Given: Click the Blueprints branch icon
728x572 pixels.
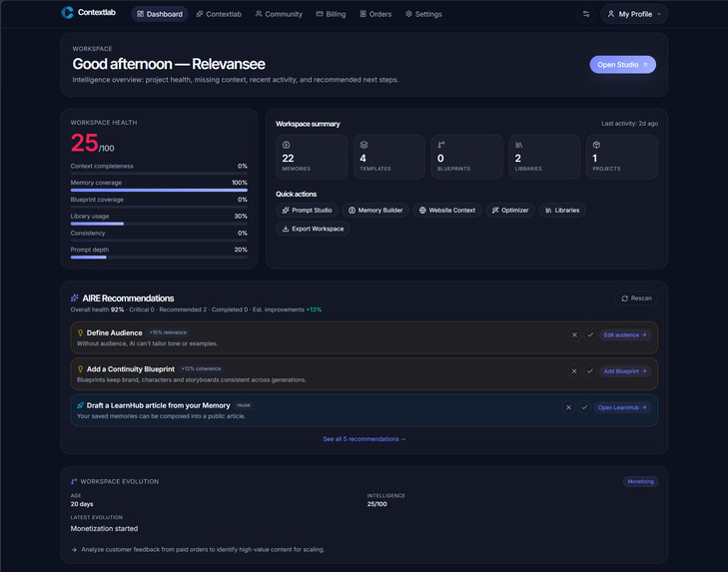Looking at the screenshot, I should point(441,145).
